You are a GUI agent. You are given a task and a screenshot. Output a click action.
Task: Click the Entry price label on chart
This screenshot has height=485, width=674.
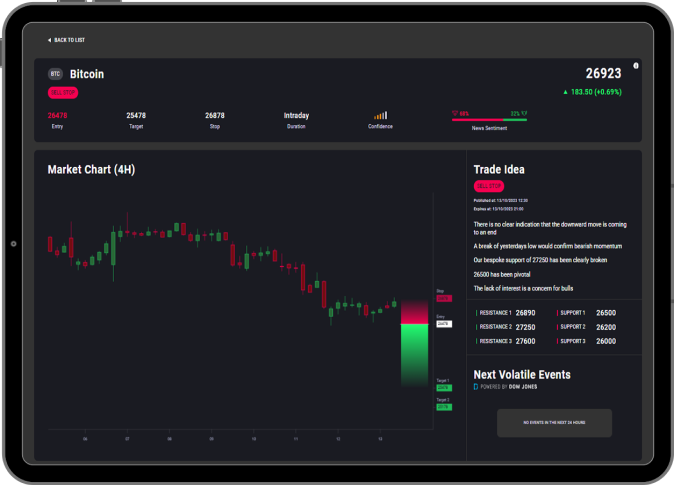[443, 324]
